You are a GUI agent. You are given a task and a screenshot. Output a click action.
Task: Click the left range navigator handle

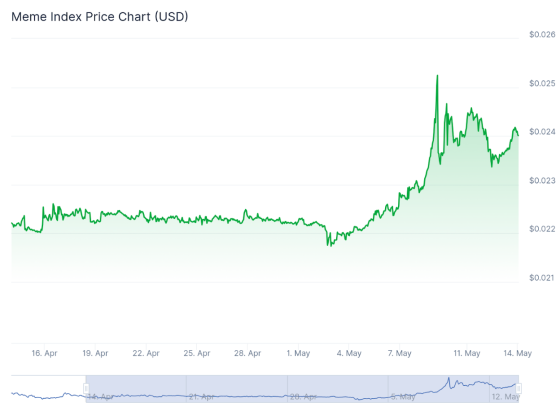tap(86, 389)
